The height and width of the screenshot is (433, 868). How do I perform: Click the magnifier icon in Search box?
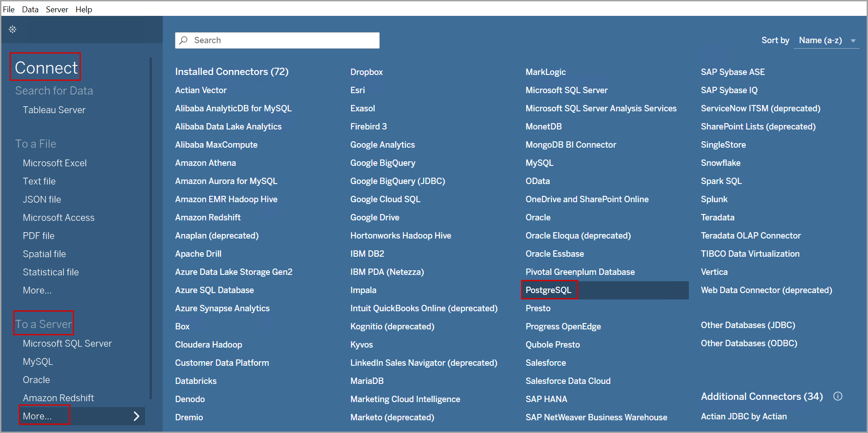point(184,40)
